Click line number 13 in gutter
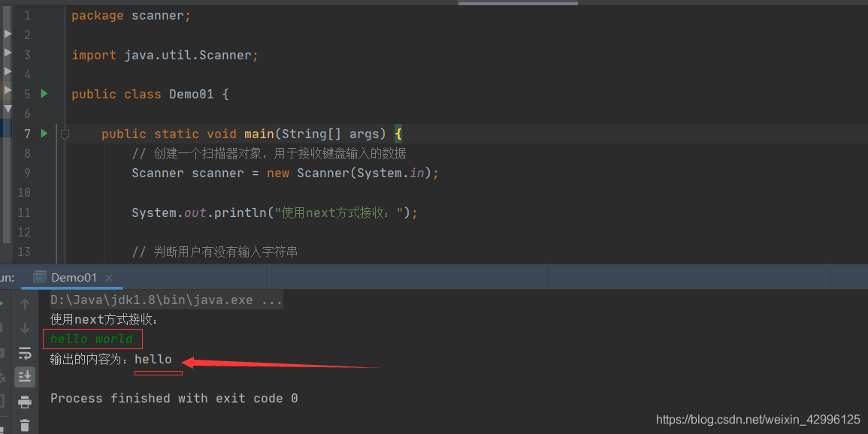 click(x=24, y=252)
